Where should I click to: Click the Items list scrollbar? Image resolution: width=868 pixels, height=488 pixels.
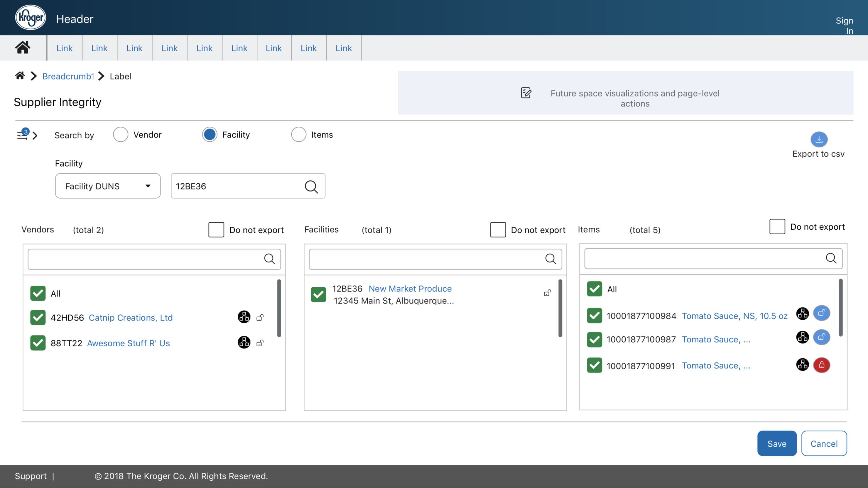[x=840, y=307]
